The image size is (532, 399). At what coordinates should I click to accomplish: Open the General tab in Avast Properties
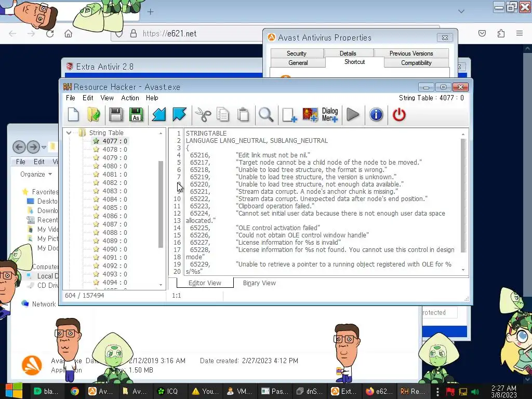298,63
